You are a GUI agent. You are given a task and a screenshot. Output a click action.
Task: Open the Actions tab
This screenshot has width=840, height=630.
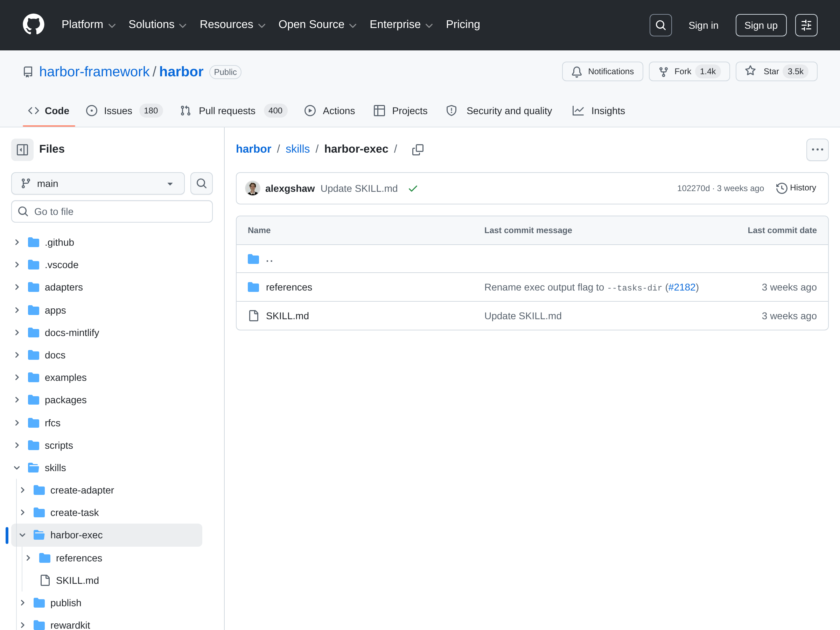(330, 111)
